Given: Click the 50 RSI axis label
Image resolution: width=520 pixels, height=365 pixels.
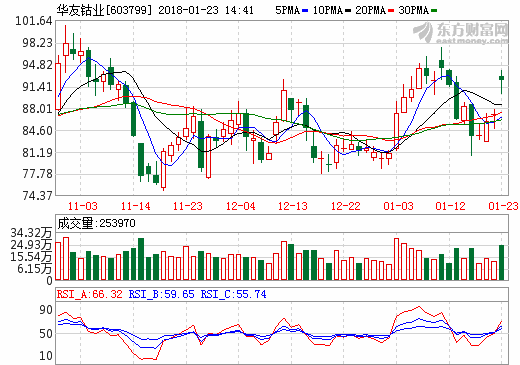Looking at the screenshot, I should [46, 334].
